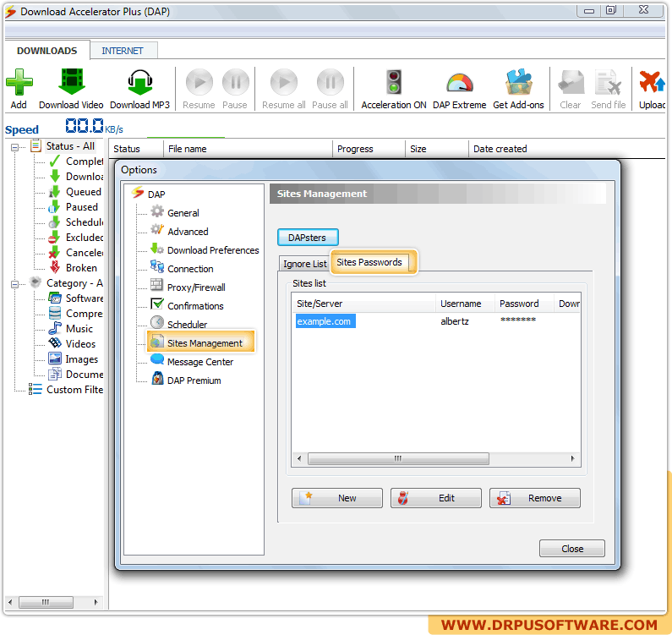Close the Options dialog

572,549
